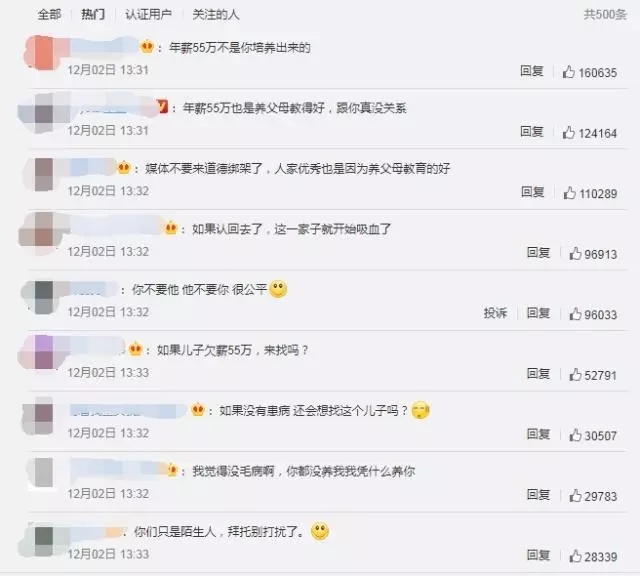640x576 pixels.
Task: Like the comment with 30507 likes
Action: (576, 435)
